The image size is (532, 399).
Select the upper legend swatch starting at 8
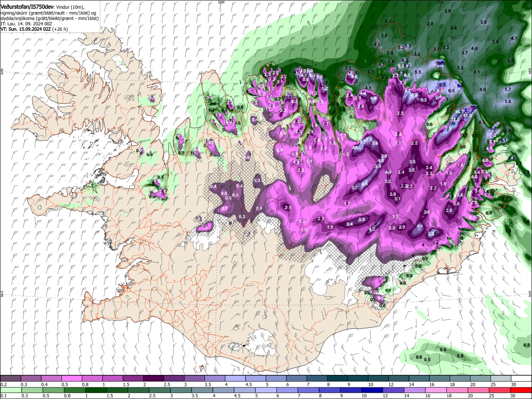[337, 379]
